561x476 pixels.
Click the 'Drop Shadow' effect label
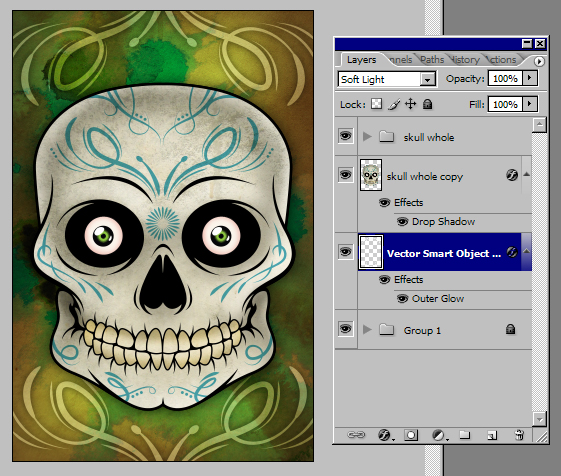pos(443,222)
